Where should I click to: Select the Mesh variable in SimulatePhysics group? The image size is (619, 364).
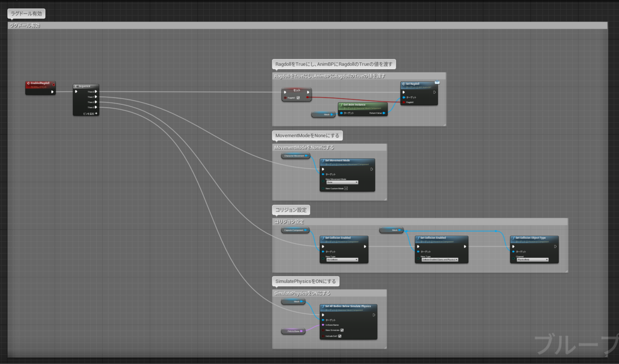click(x=294, y=302)
